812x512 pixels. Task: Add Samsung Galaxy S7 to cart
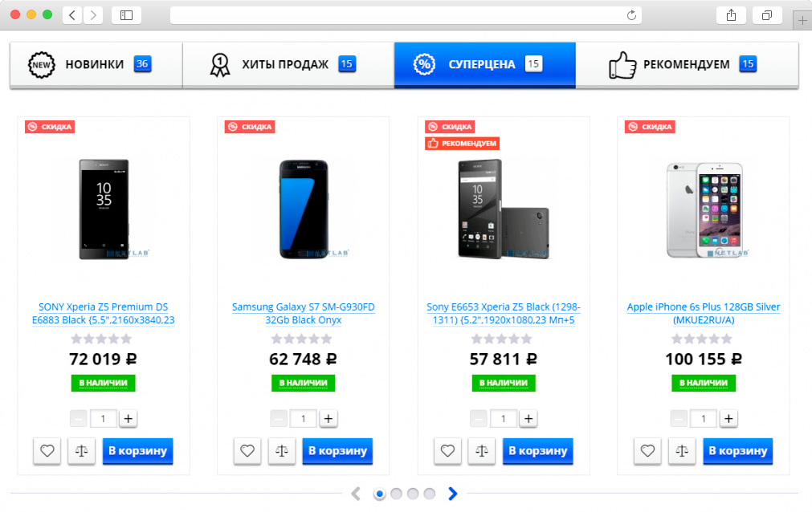337,451
